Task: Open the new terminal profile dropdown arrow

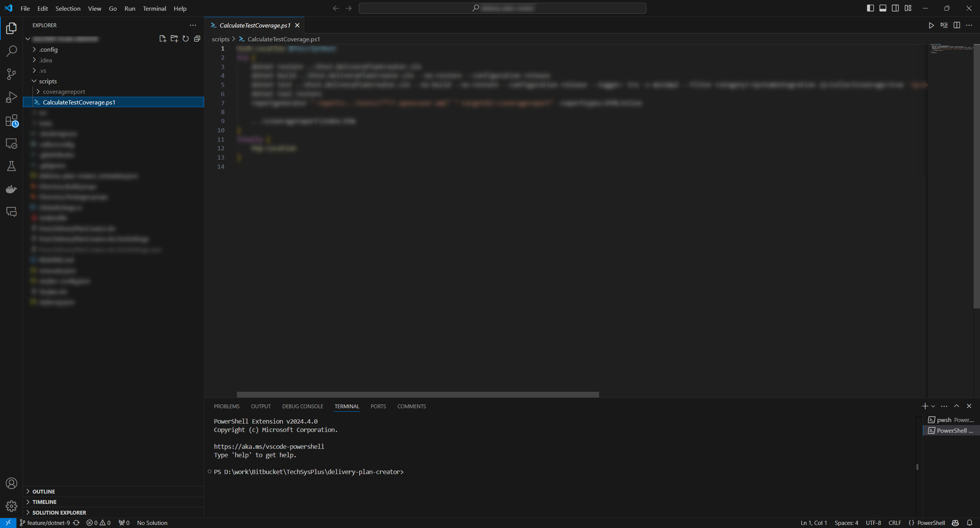Action: coord(933,406)
